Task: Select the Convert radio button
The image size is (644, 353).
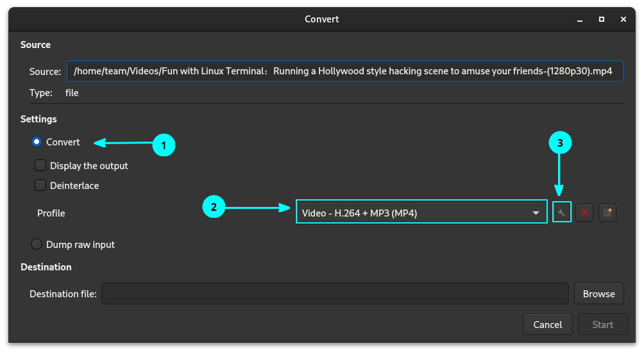Action: (37, 142)
